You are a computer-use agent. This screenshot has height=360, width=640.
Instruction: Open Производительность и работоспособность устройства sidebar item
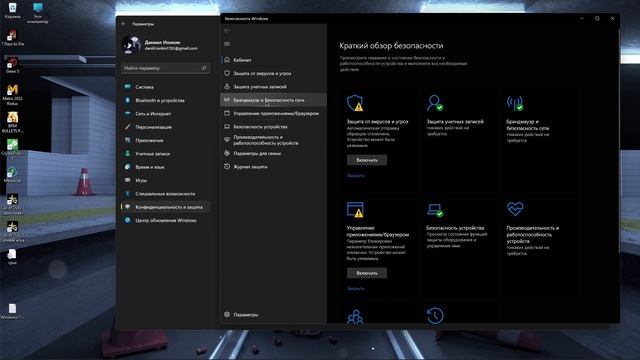click(273, 140)
